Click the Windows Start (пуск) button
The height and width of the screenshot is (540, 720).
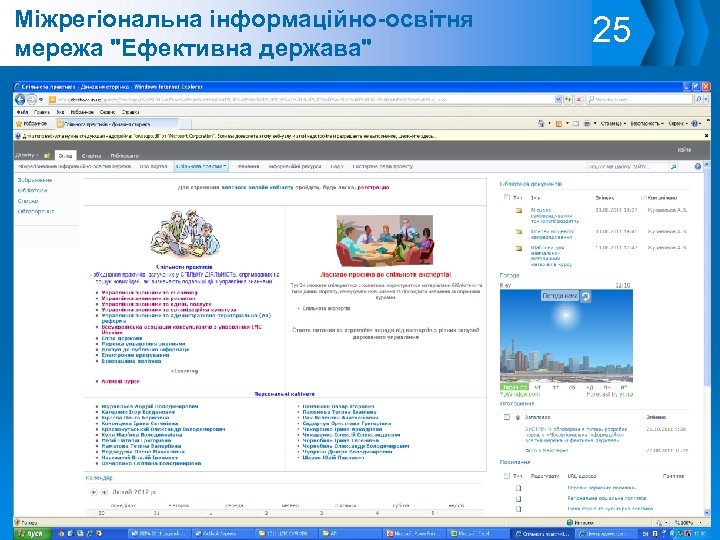click(30, 534)
